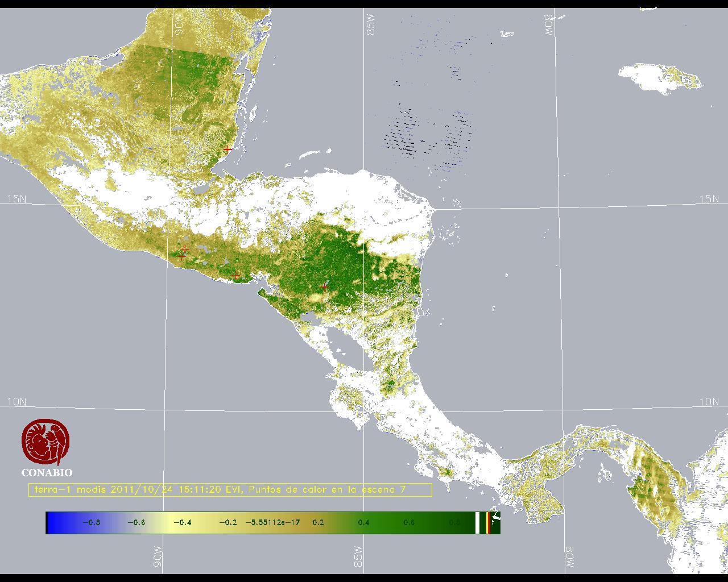The width and height of the screenshot is (728, 582).
Task: Click the white vertical bar at the color scale's right end
Action: 478,522
